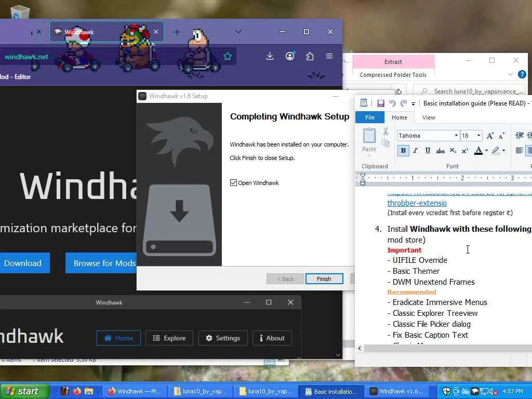The height and width of the screenshot is (399, 532).
Task: Click the Start button on the taskbar
Action: (x=24, y=391)
